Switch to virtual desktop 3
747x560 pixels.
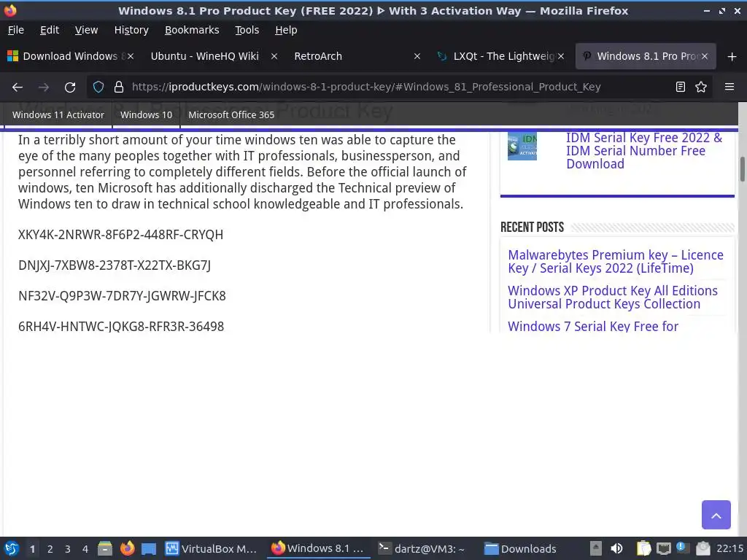coord(68,549)
